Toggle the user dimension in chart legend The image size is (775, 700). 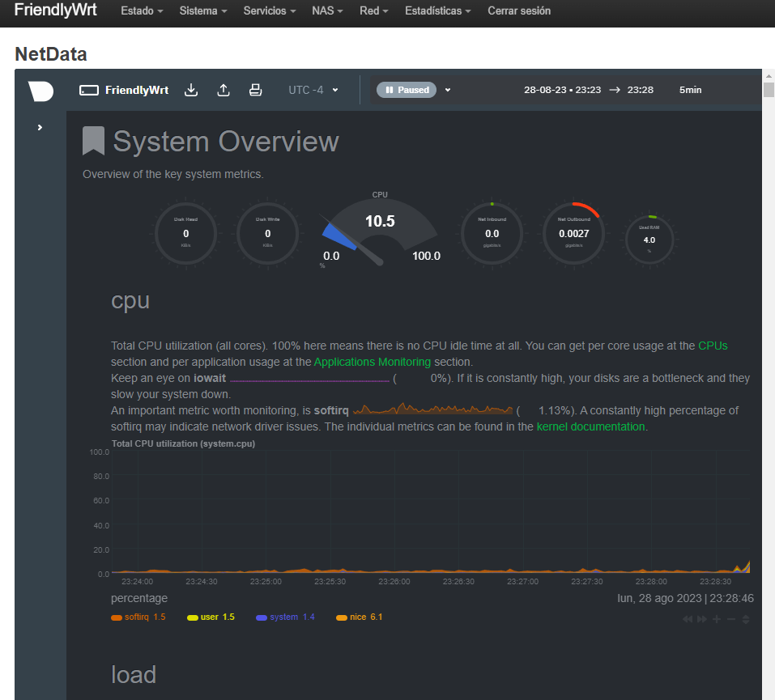[211, 617]
